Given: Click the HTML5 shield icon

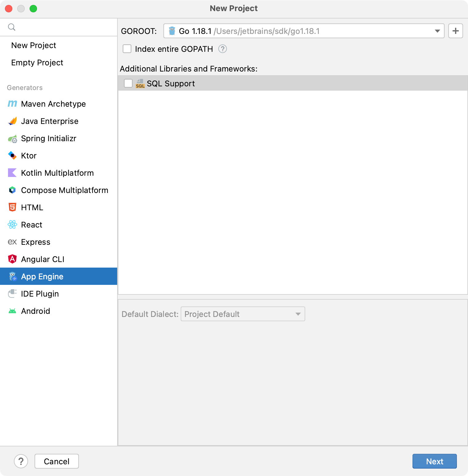Looking at the screenshot, I should (x=12, y=207).
